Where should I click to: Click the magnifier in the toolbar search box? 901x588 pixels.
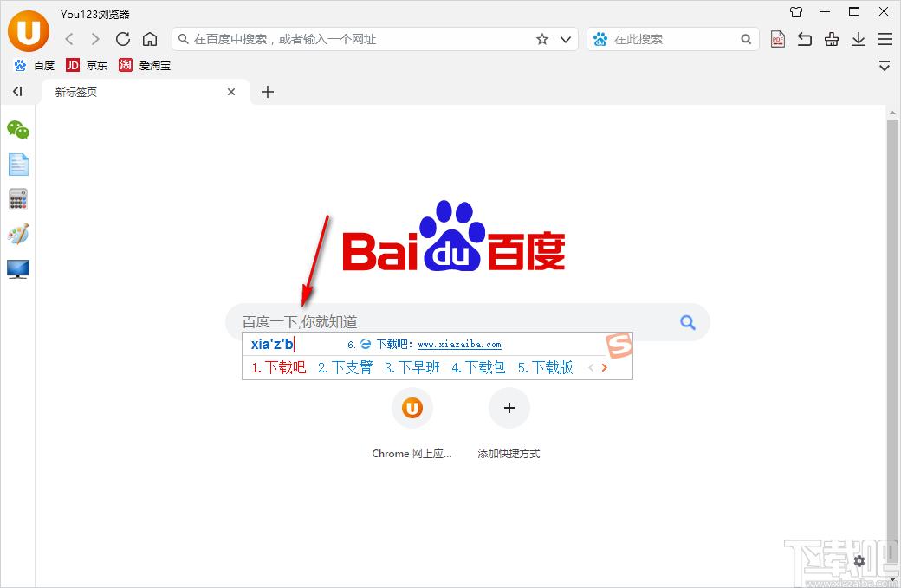pos(746,39)
